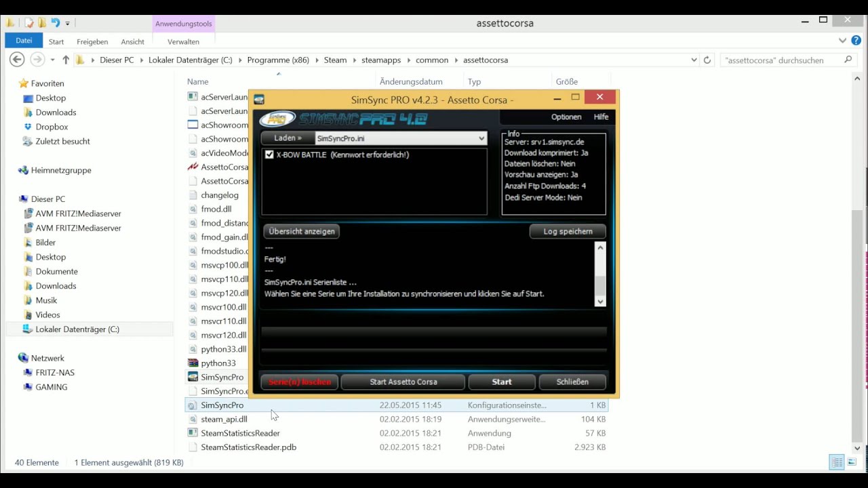This screenshot has height=488, width=868.
Task: Click the SimSync Pro title bar icon
Action: (258, 100)
